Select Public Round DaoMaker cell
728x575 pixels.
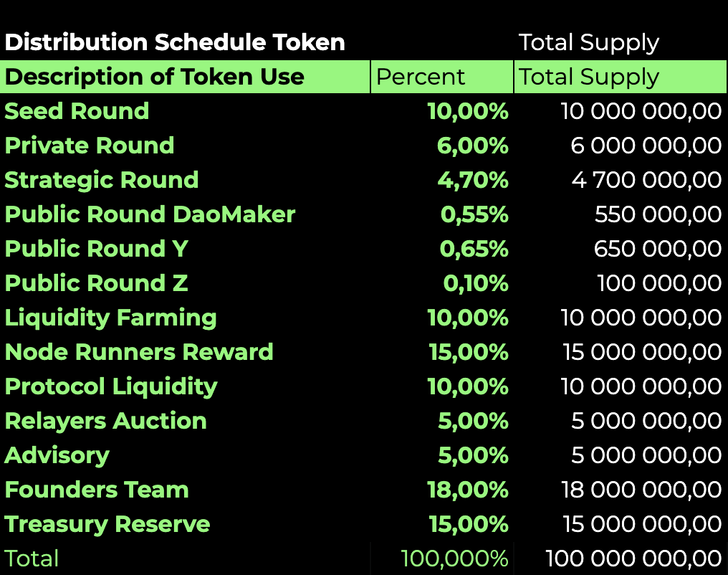point(150,214)
